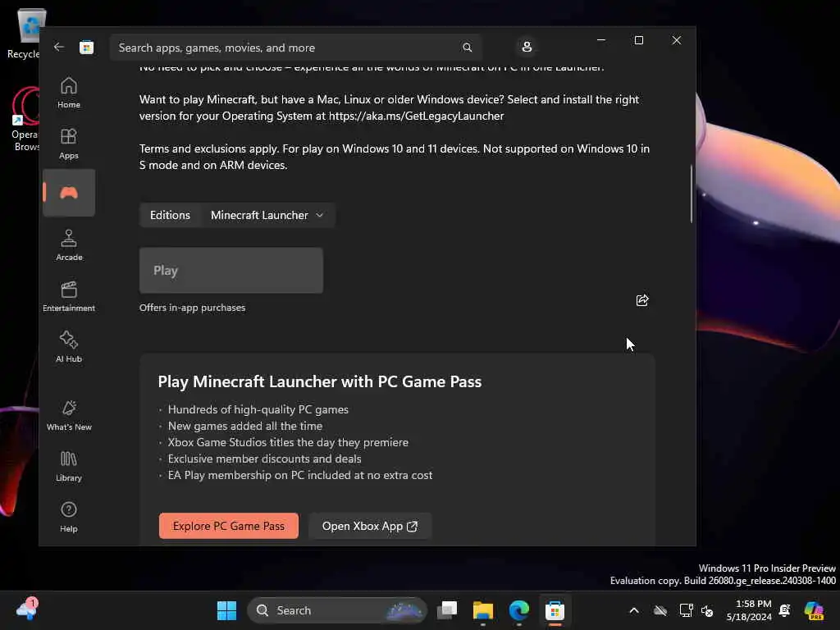Click the taskbar Search box

337,610
